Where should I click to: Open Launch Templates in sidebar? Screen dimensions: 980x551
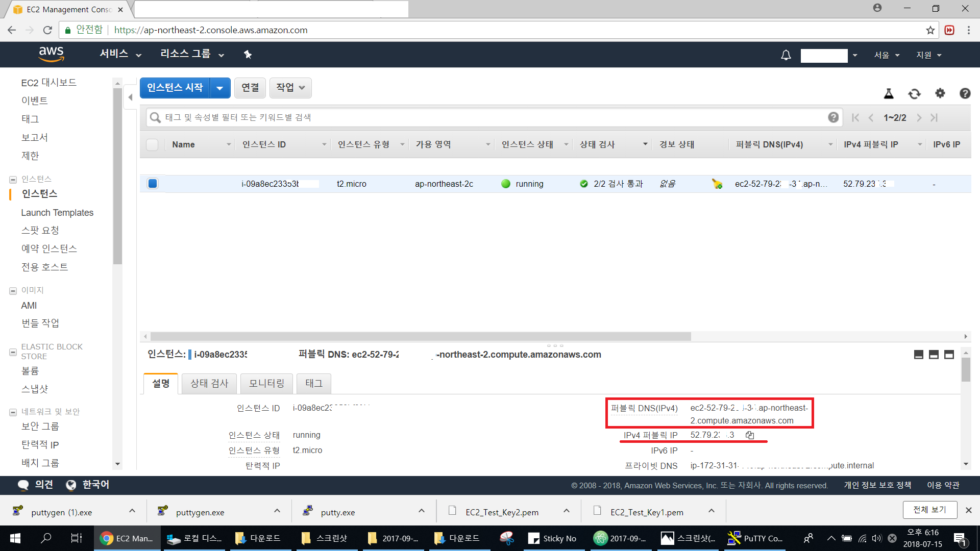click(x=57, y=213)
